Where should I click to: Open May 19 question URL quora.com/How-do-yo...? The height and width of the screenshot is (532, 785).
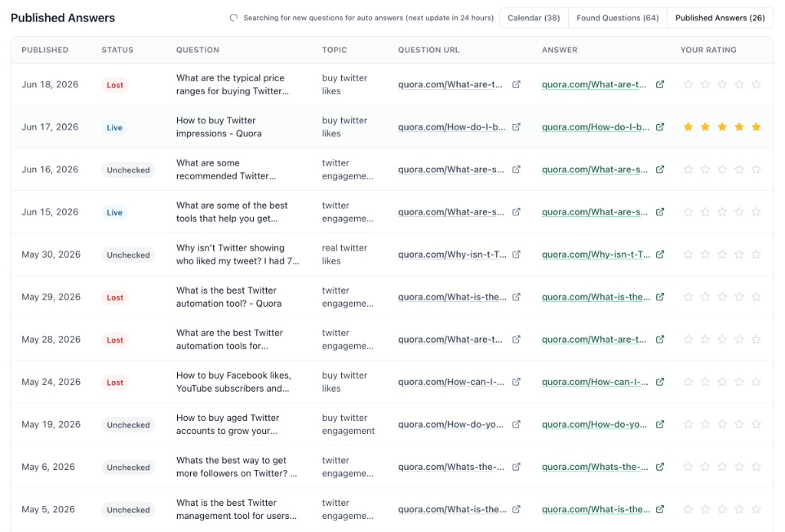pyautogui.click(x=451, y=425)
